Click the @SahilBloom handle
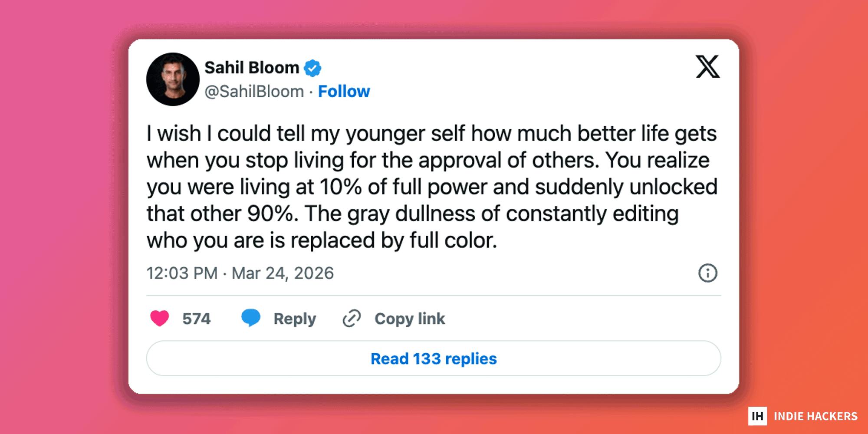868x434 pixels. [x=254, y=92]
